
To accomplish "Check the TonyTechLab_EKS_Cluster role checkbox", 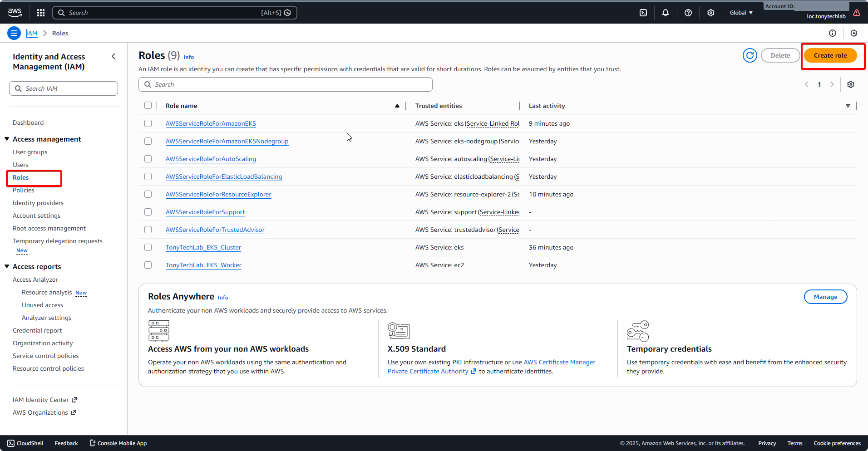I will (148, 247).
